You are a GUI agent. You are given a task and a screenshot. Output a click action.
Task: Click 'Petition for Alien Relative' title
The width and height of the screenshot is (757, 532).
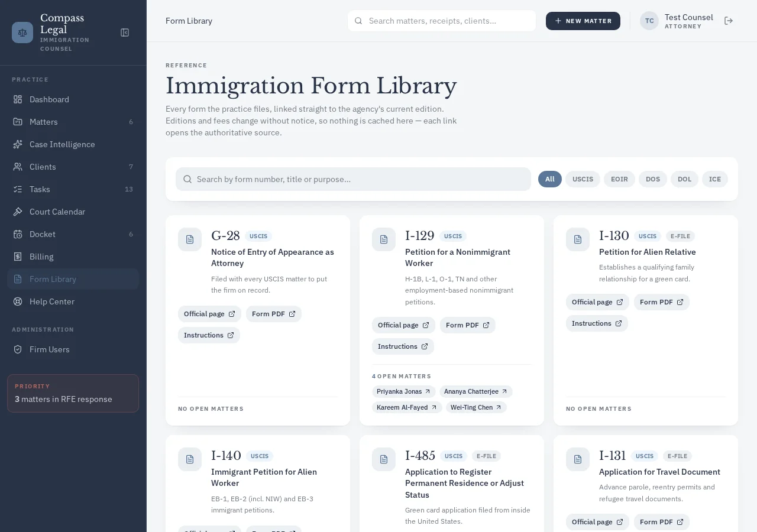click(x=648, y=252)
